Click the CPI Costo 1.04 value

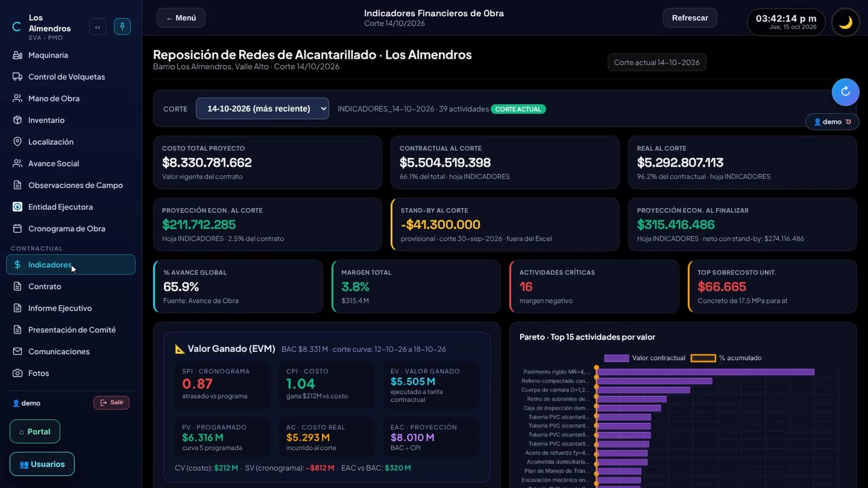[300, 383]
